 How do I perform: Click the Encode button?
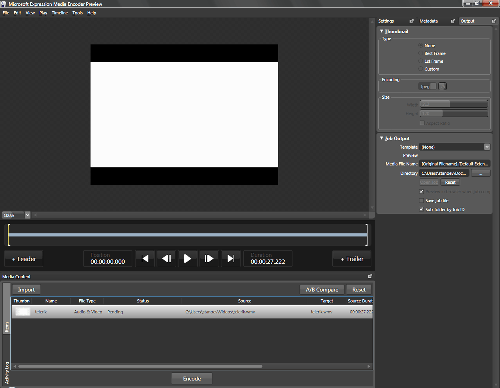coord(192,379)
